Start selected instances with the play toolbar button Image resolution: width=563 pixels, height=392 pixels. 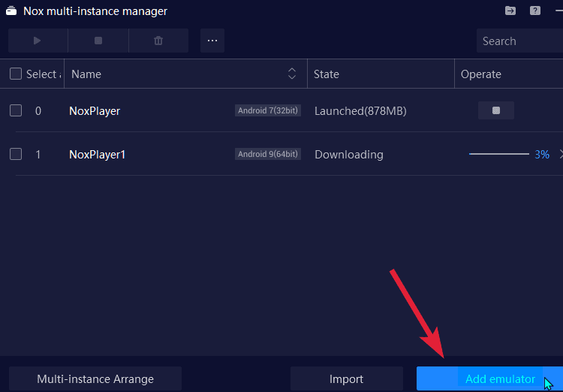38,41
